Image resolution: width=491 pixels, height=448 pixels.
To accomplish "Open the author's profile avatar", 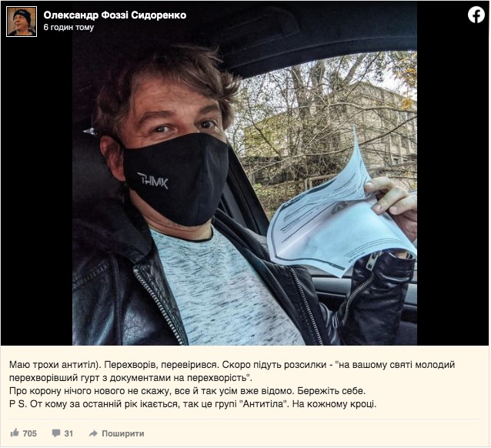I will click(x=22, y=22).
